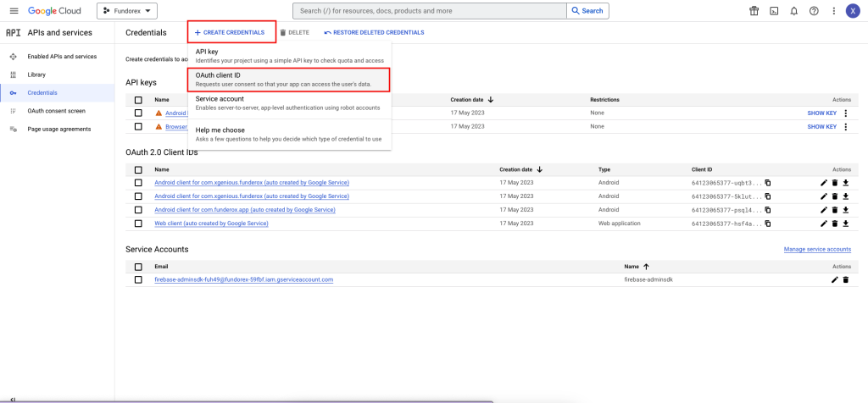Download JSON for com.funderox.app client
The height and width of the screenshot is (403, 868).
846,210
